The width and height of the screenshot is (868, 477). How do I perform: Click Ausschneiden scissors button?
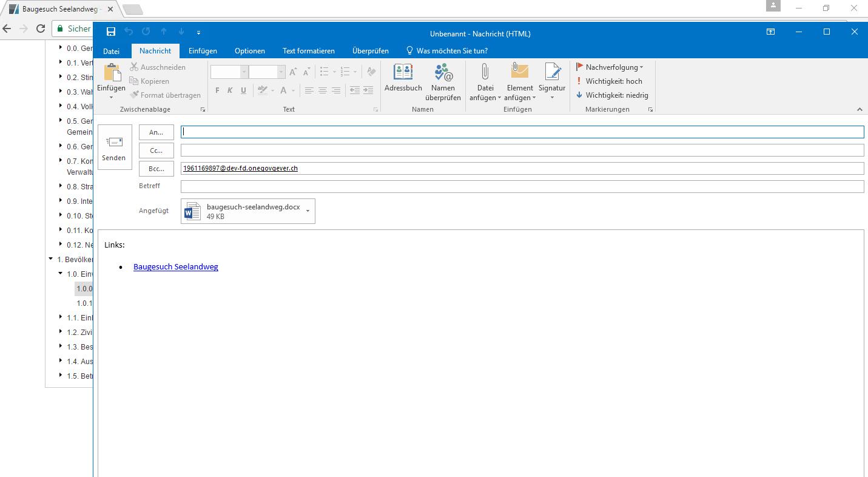pos(158,67)
